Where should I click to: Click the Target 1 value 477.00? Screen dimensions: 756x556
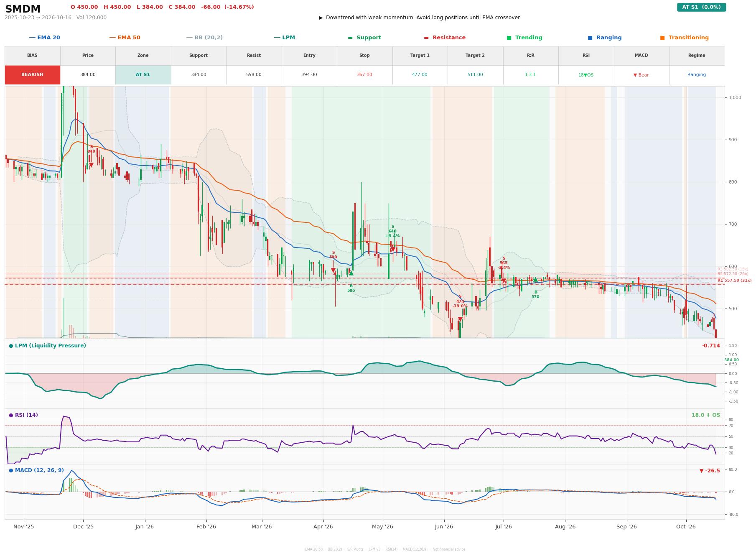tap(420, 75)
